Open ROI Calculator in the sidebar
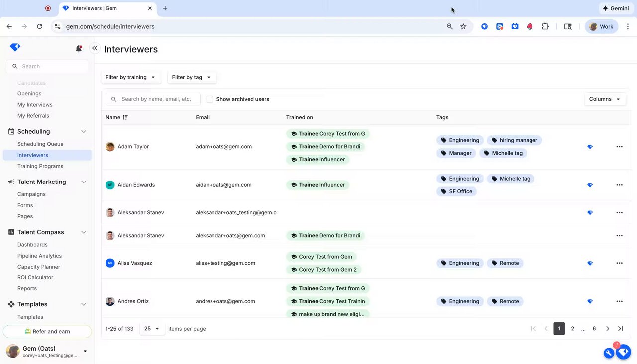The height and width of the screenshot is (364, 637). [x=35, y=277]
